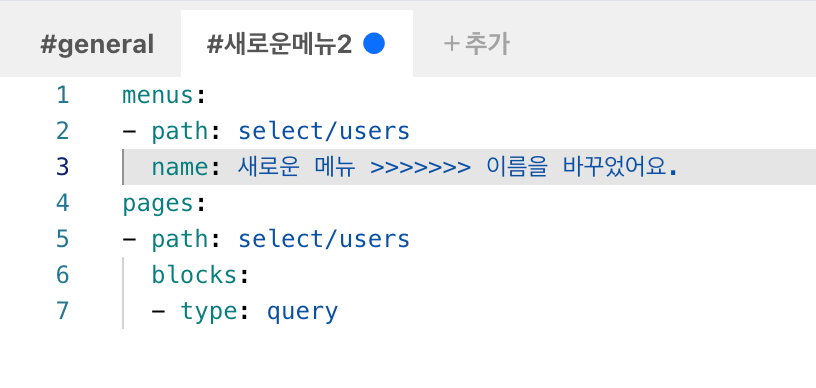
Task: Click the query value on line 7
Action: (302, 312)
